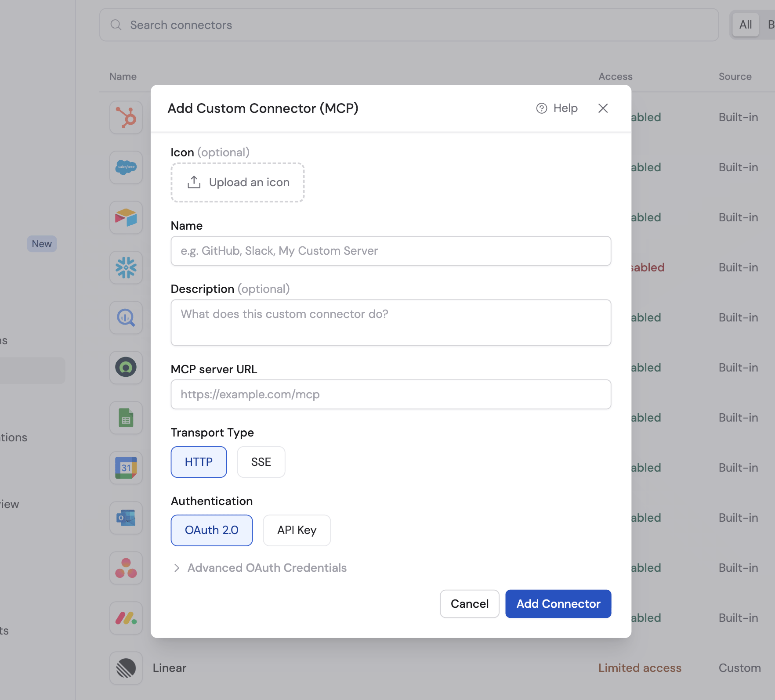Click the New badge in sidebar
The width and height of the screenshot is (775, 700).
pos(42,244)
